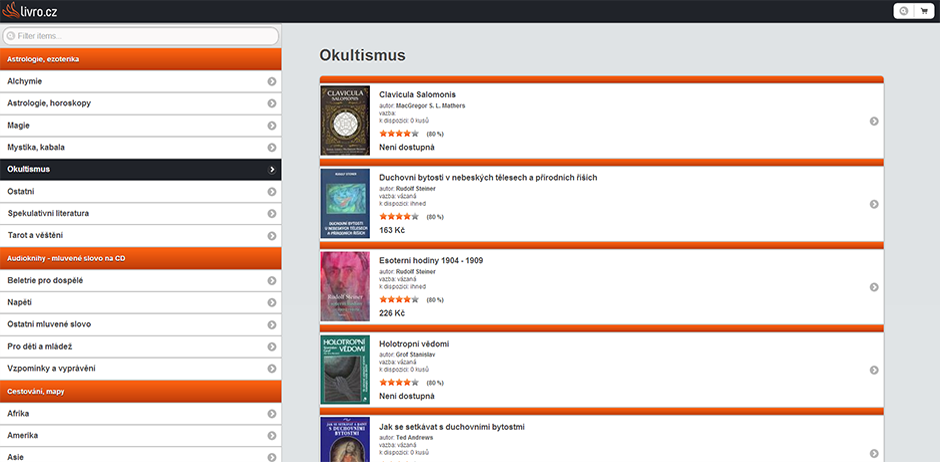Click arrow icon in Astrologie, horoskopy row

272,104
